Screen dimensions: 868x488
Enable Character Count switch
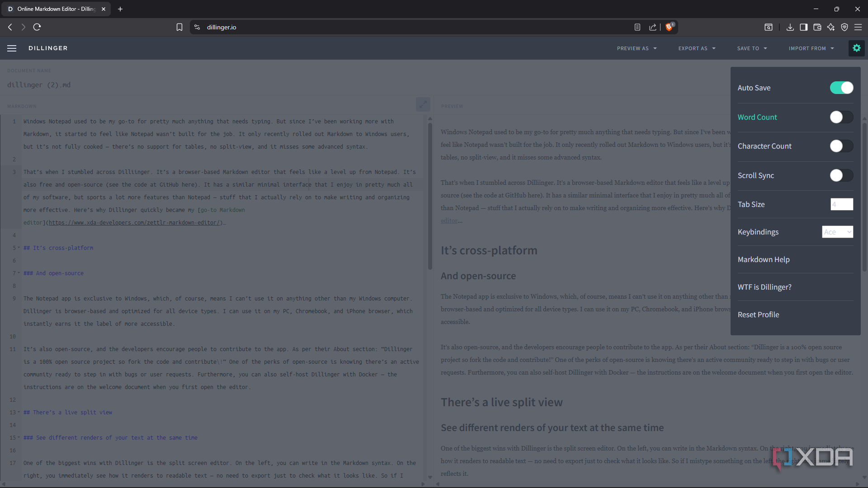[x=841, y=146]
